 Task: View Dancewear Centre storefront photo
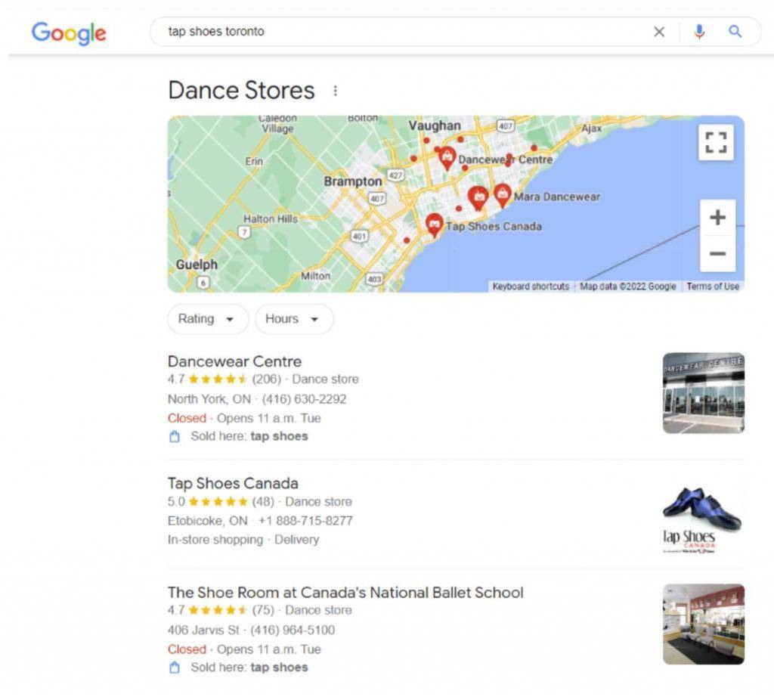(704, 393)
